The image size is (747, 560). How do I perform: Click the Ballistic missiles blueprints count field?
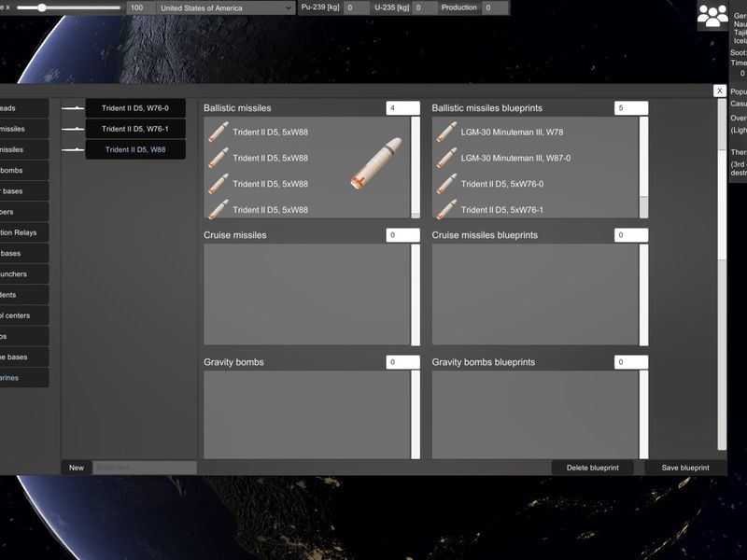click(x=631, y=108)
